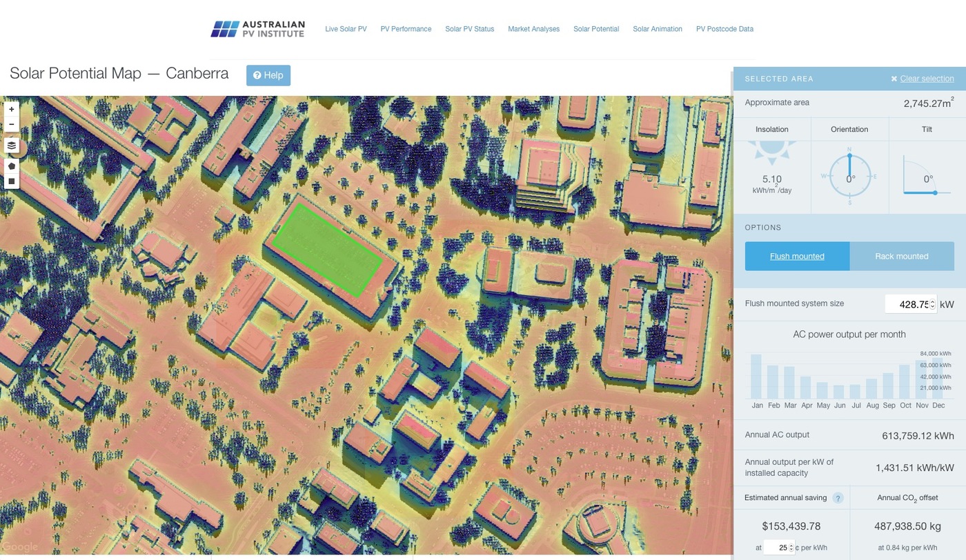Open the map layers selector
966x560 pixels.
(x=11, y=146)
